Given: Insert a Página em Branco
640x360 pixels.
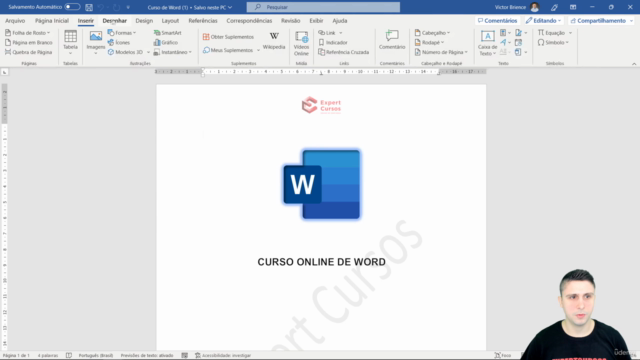Looking at the screenshot, I should [29, 42].
